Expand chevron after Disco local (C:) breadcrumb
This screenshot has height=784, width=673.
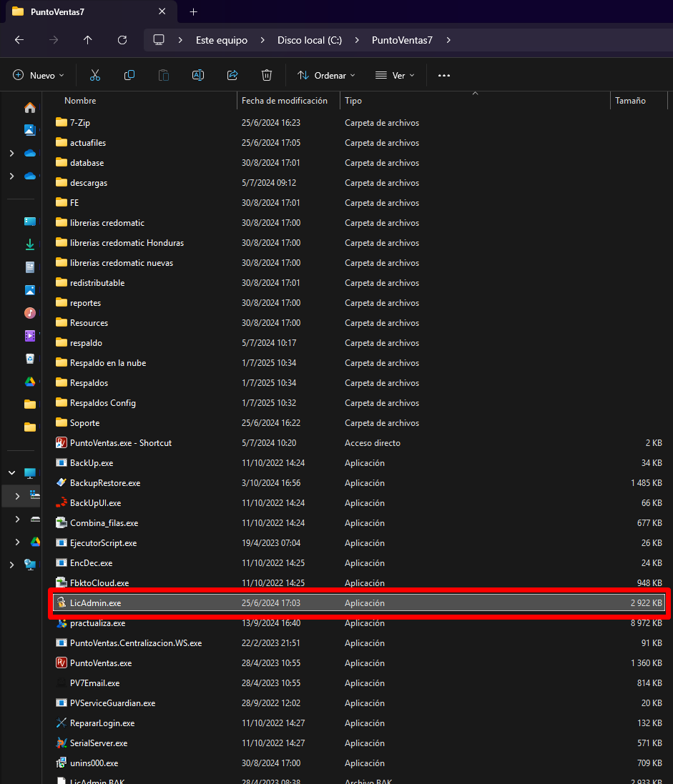click(357, 40)
